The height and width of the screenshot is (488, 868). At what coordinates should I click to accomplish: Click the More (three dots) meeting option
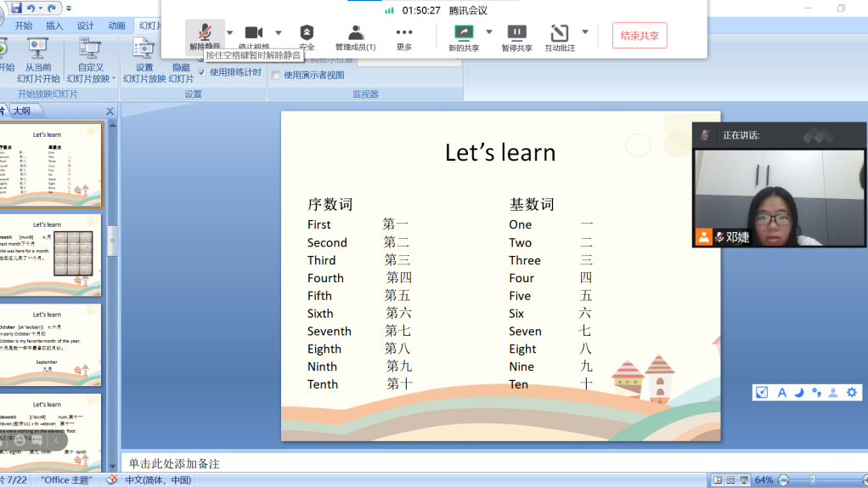404,37
